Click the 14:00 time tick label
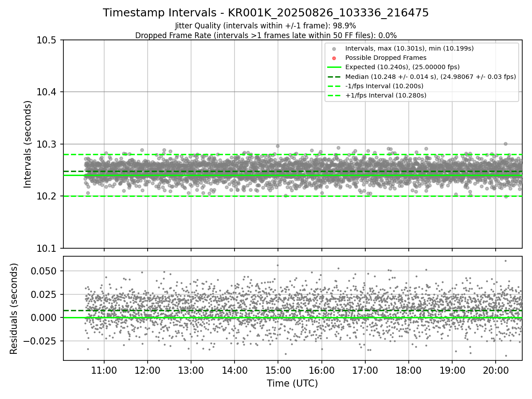 (235, 371)
